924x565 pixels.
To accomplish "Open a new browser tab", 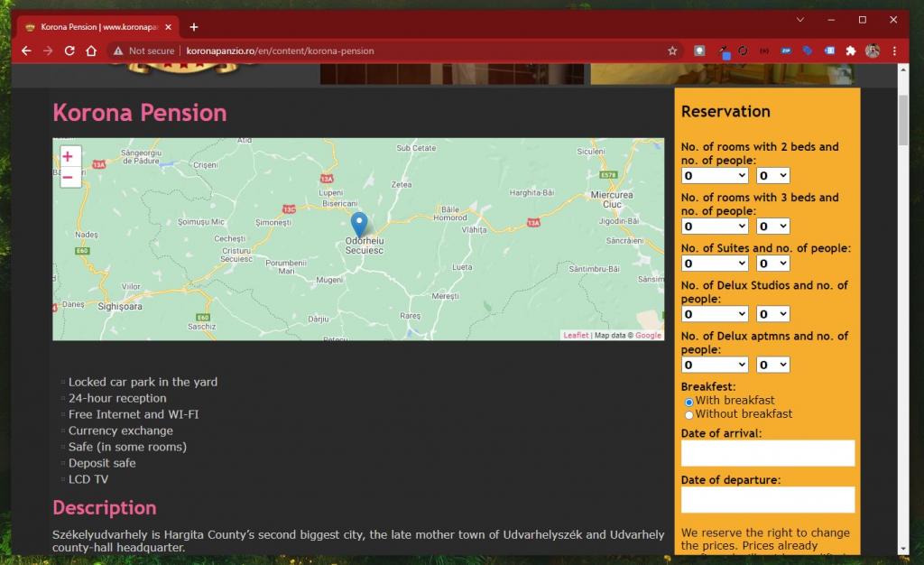I will pyautogui.click(x=194, y=27).
